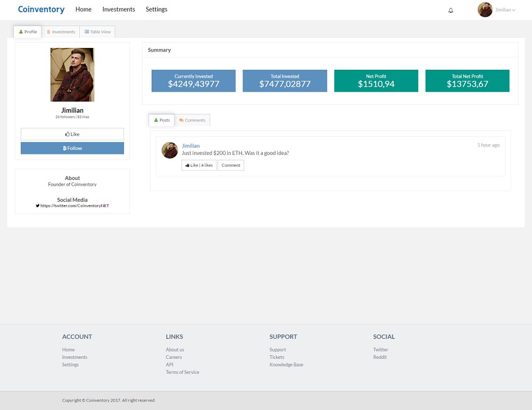Click the '1 hour ago' timestamp
The width and height of the screenshot is (532, 410).
(488, 145)
